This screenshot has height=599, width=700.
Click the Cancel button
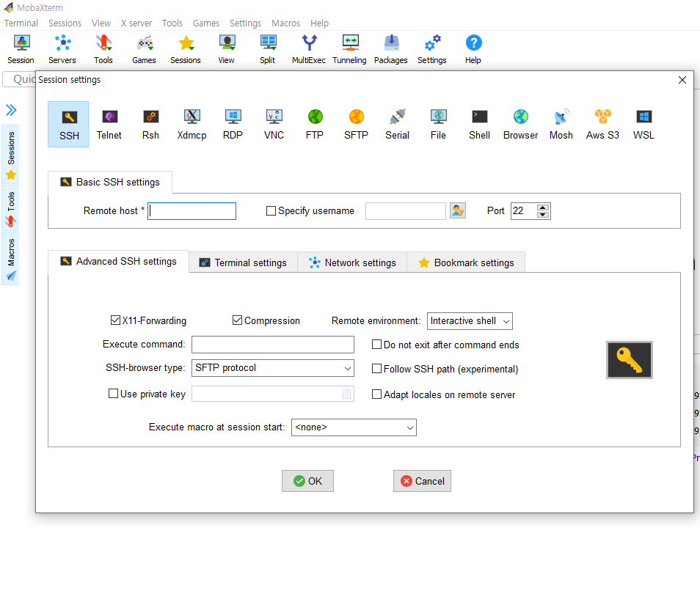(423, 481)
